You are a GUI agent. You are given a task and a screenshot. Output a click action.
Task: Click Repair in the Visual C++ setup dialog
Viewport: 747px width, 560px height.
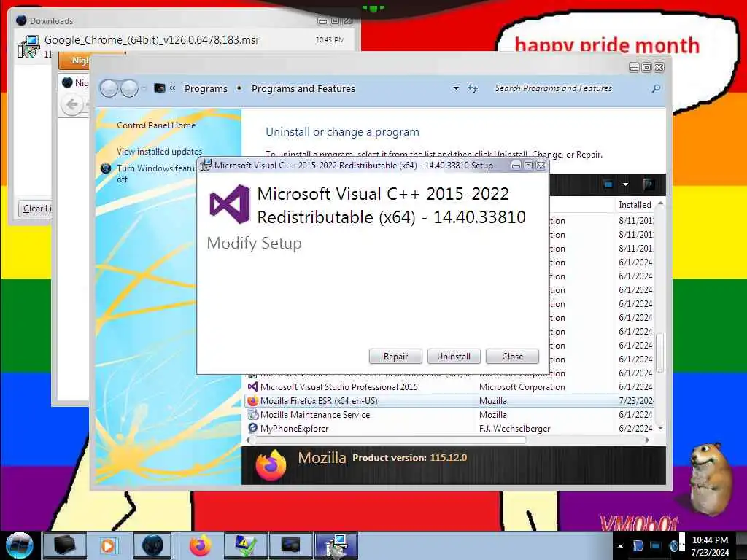(x=395, y=356)
